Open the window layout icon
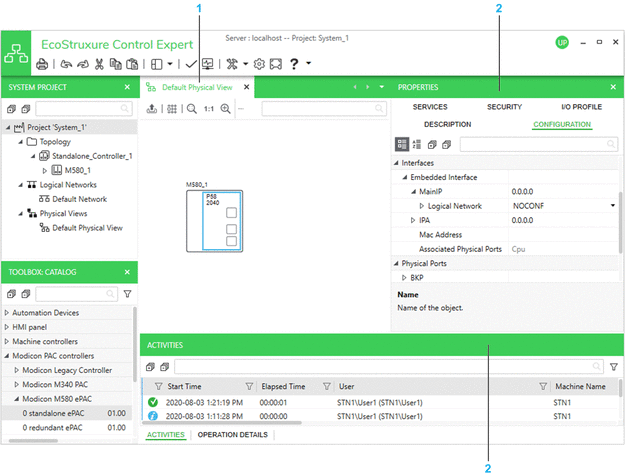 coord(156,64)
